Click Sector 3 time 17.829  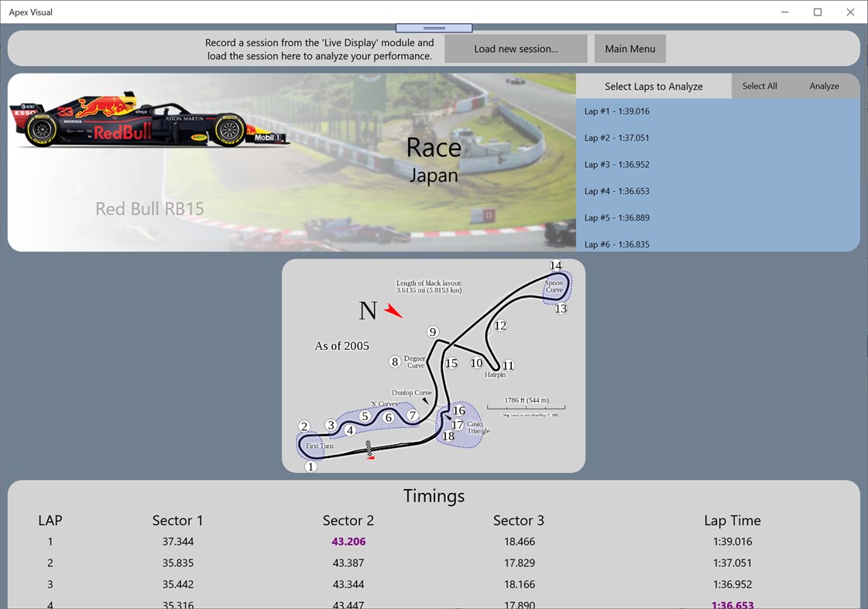click(520, 563)
